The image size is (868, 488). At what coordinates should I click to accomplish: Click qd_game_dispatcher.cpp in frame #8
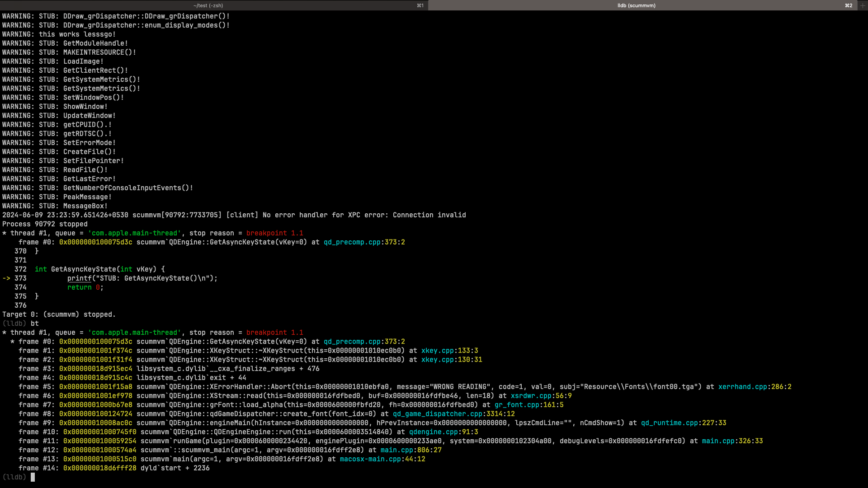click(437, 414)
